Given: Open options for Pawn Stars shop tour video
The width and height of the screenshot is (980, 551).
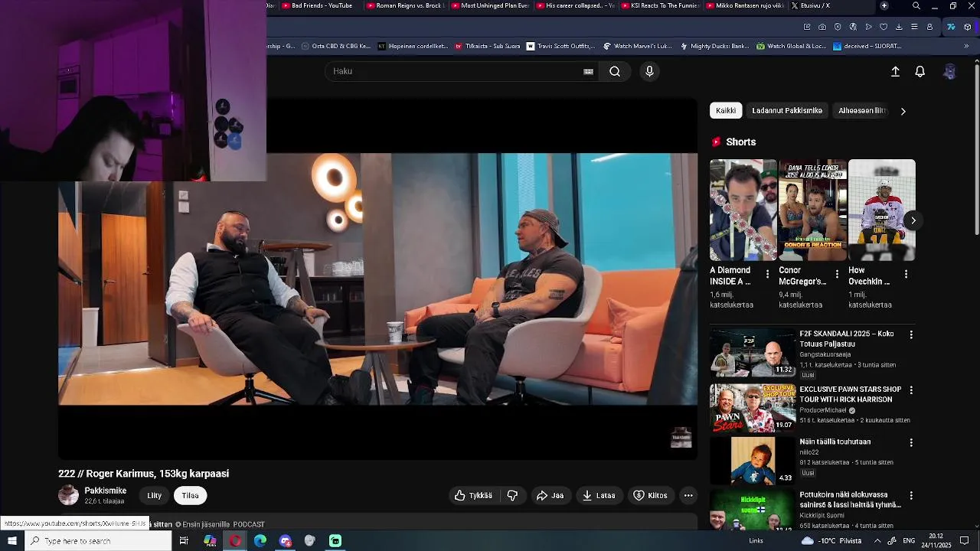Looking at the screenshot, I should (x=911, y=390).
